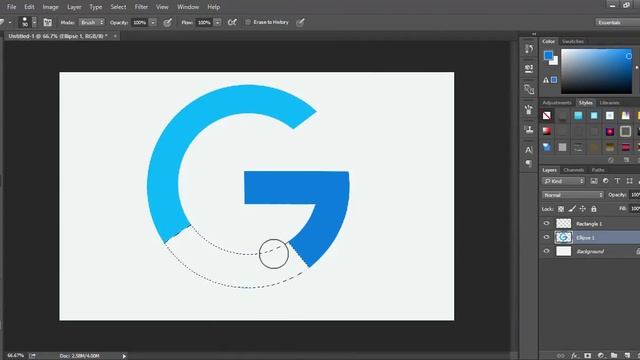Open the Paragraph panel icon in the dock
The height and width of the screenshot is (360, 640).
pos(529,164)
